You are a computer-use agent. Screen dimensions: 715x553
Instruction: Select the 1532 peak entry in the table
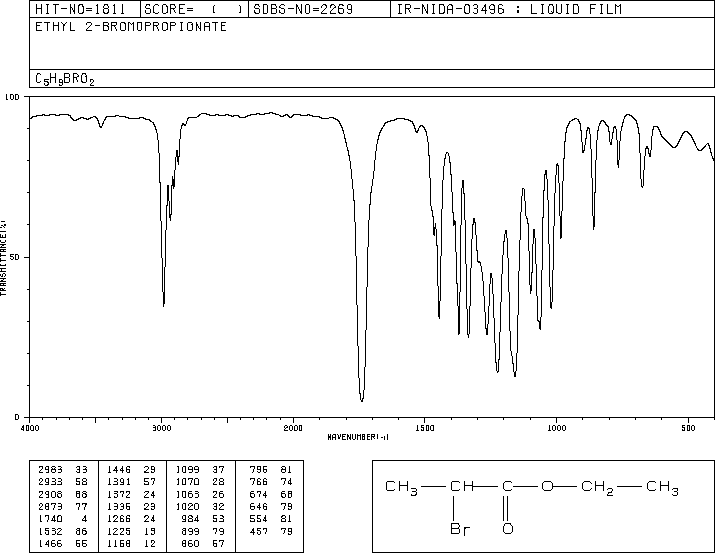tap(63, 531)
